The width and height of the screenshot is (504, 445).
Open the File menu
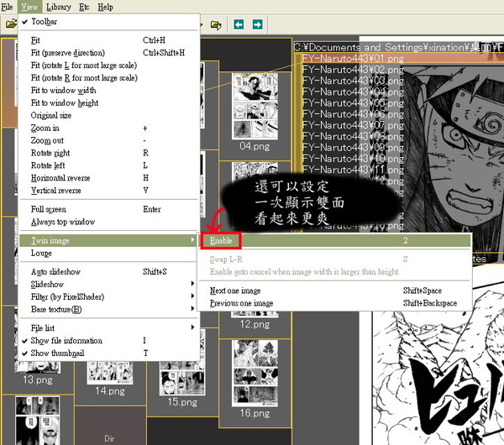tap(7, 7)
